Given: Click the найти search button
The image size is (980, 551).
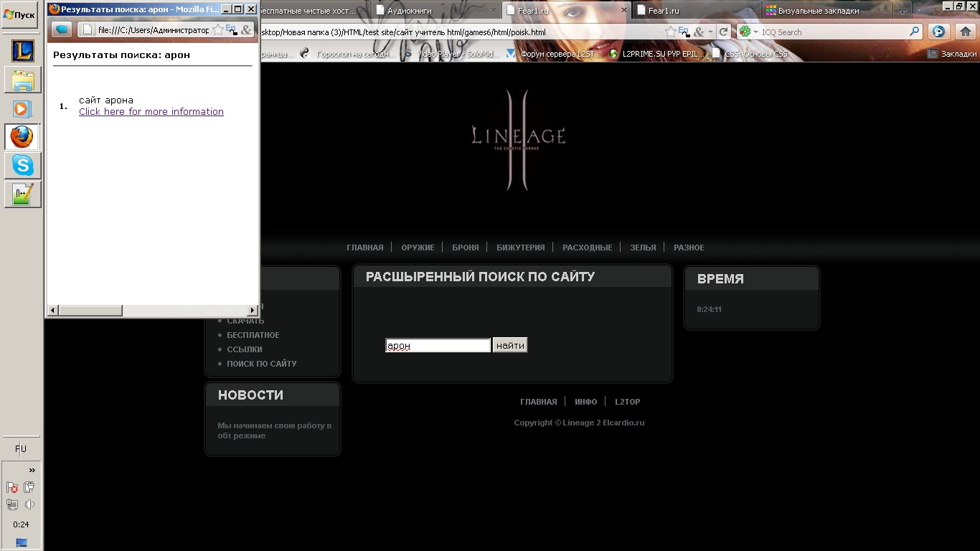Looking at the screenshot, I should coord(510,346).
